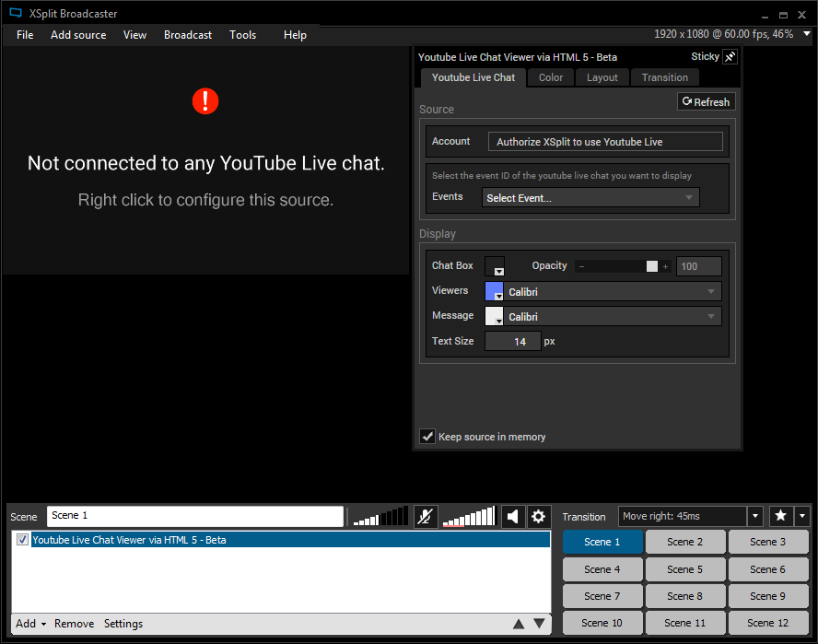Click the star favorite transition icon

click(780, 516)
